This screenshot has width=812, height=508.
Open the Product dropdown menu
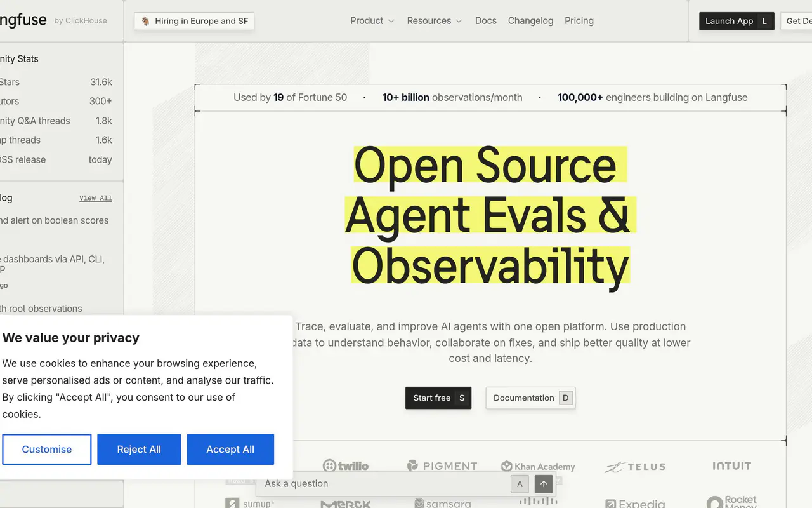[372, 21]
